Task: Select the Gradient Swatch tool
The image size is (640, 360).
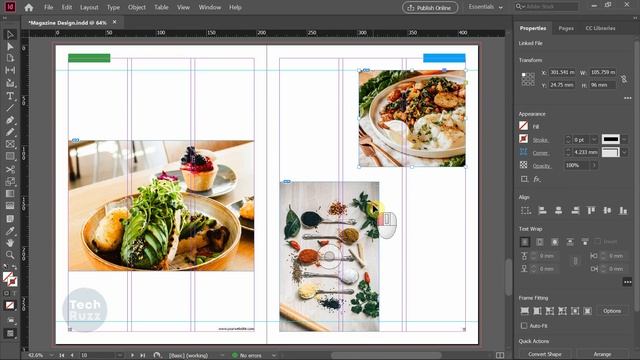Action: pos(10,193)
